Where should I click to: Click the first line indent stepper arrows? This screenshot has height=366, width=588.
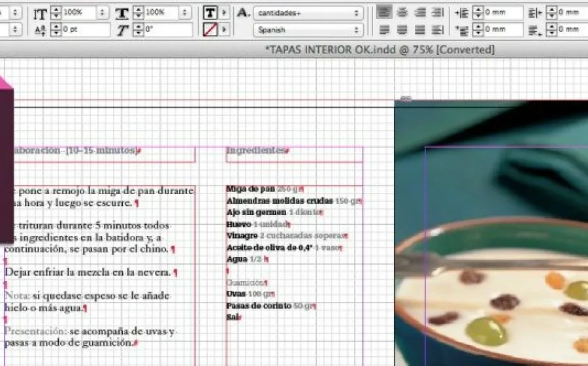pos(478,29)
